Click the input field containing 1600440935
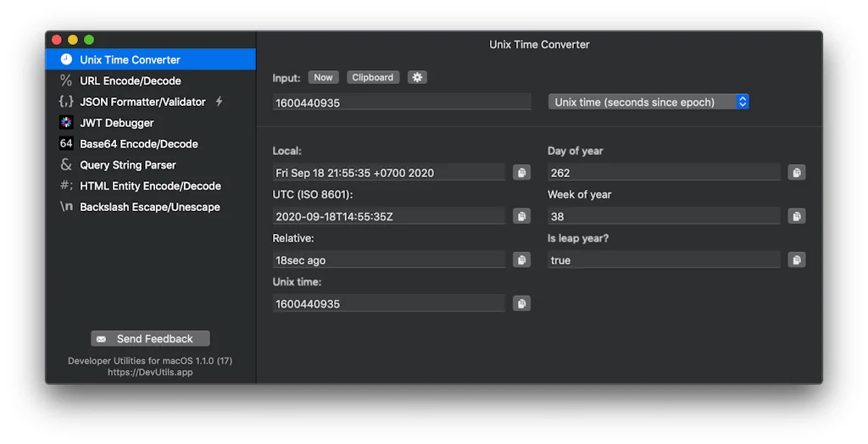Image resolution: width=868 pixels, height=444 pixels. tap(402, 103)
